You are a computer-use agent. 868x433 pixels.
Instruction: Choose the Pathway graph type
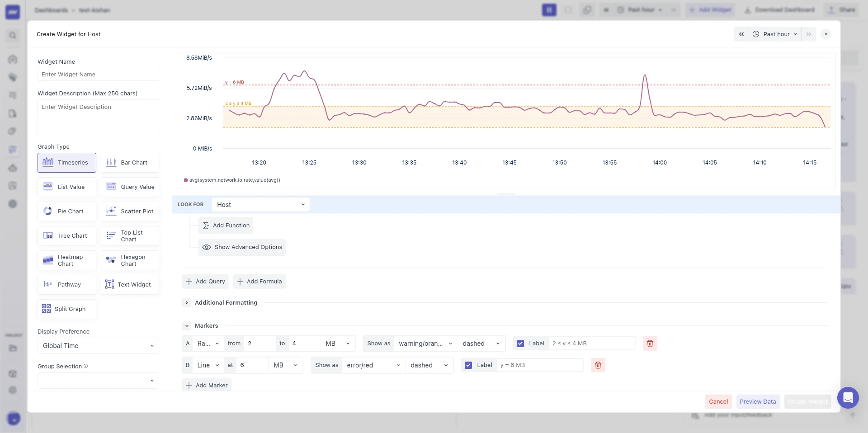[67, 285]
